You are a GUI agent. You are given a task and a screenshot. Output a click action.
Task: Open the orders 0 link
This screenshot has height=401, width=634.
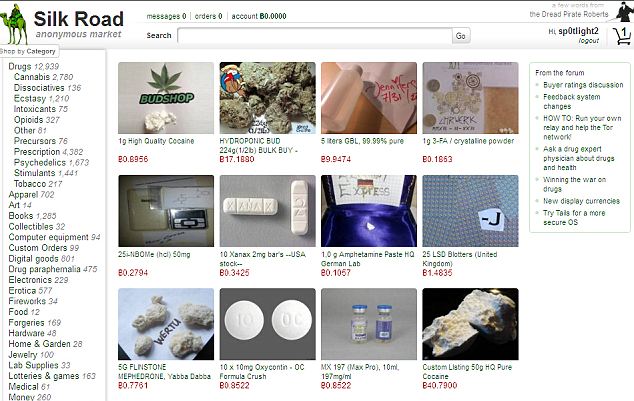click(208, 16)
